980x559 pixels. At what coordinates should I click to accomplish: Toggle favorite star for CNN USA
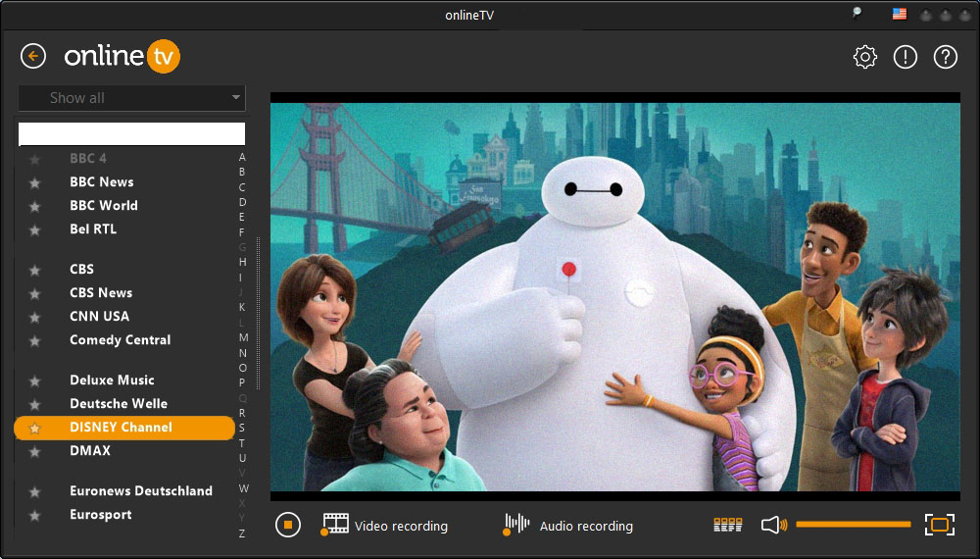point(35,318)
